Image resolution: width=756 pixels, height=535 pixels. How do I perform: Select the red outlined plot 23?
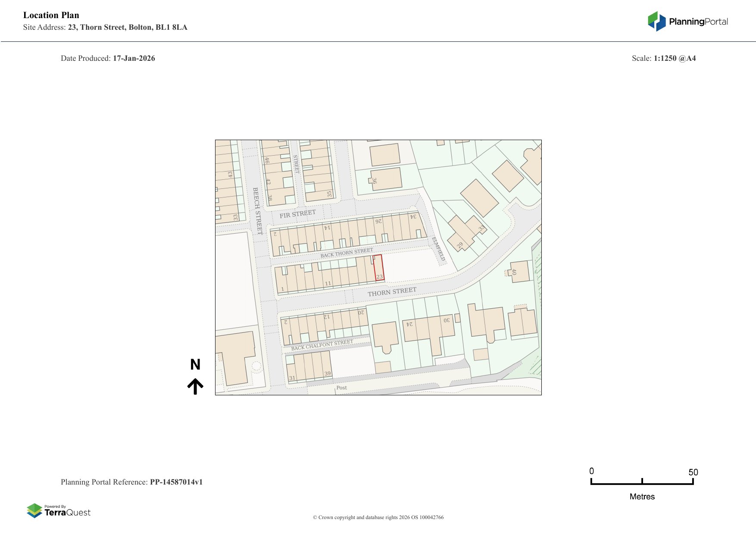[378, 268]
